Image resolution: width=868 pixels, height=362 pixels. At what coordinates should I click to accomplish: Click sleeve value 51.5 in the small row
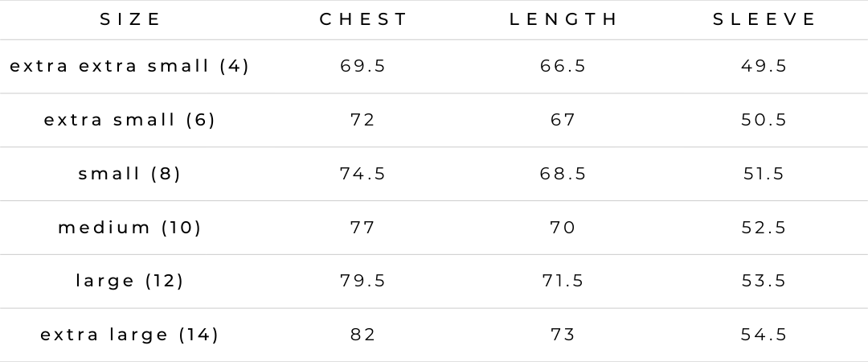pos(764,174)
